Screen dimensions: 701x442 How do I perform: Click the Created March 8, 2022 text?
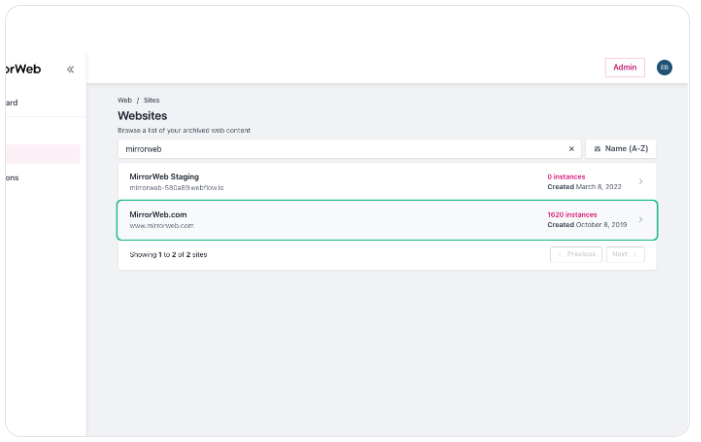tap(584, 187)
